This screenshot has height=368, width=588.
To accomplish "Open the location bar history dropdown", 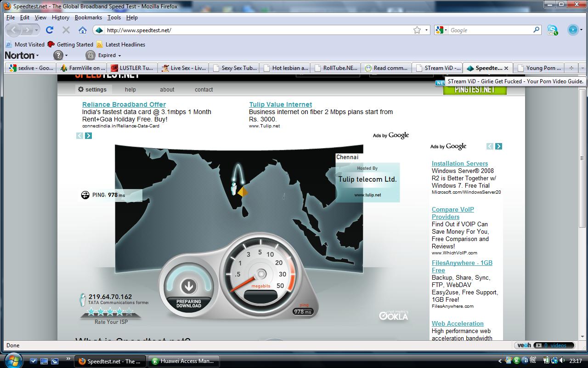I will pos(426,30).
